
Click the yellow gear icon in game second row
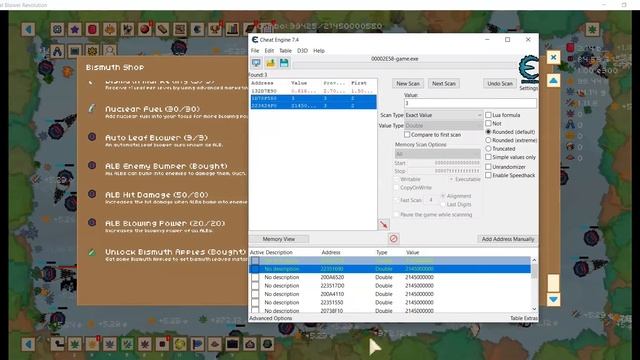tap(92, 51)
